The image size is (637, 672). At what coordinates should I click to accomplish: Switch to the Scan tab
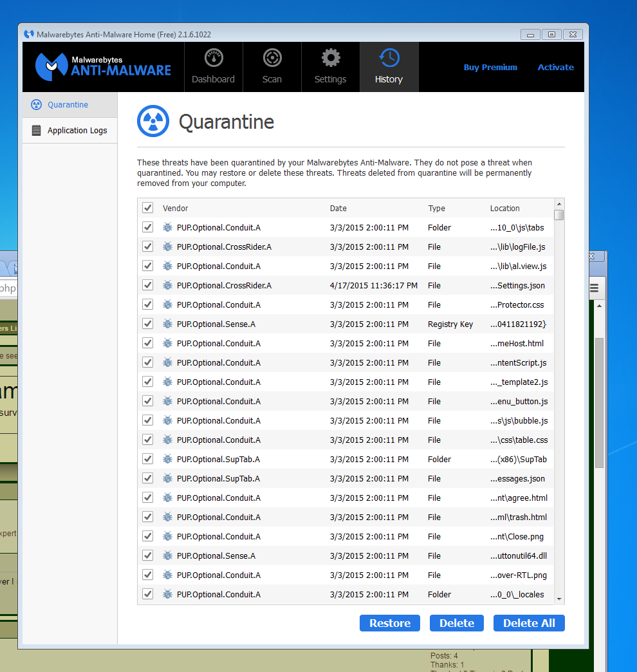click(x=272, y=67)
